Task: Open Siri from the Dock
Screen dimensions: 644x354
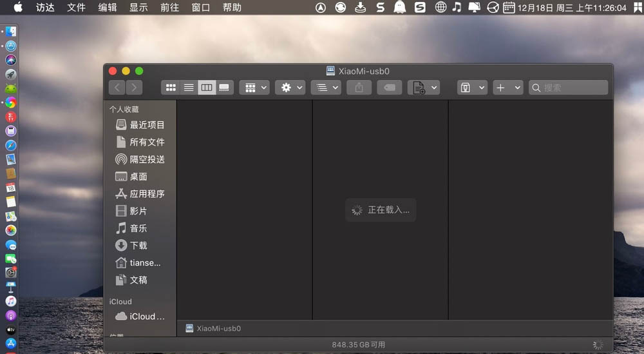Action: pos(11,60)
